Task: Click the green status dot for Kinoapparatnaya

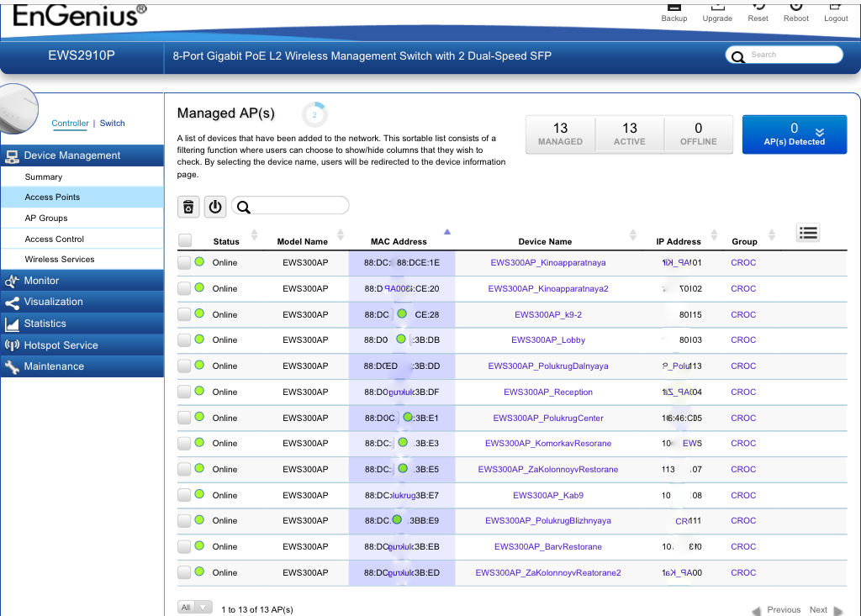Action: pos(199,262)
